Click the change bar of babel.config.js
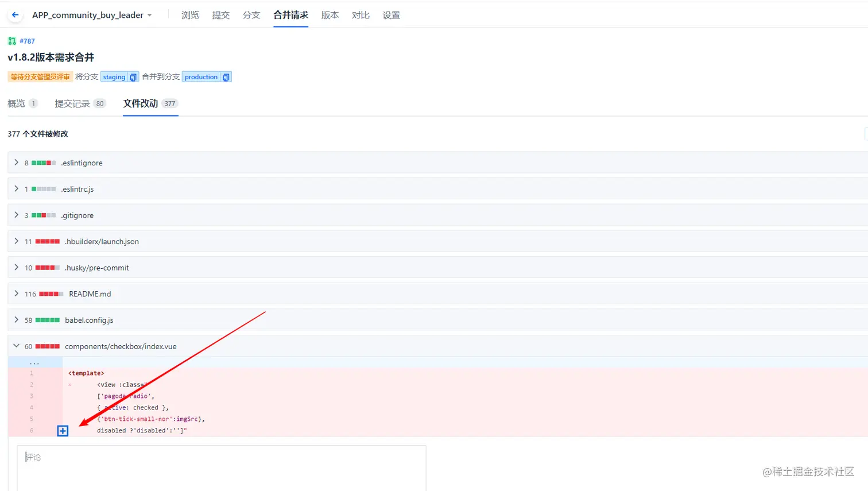868x491 pixels. pyautogui.click(x=48, y=320)
